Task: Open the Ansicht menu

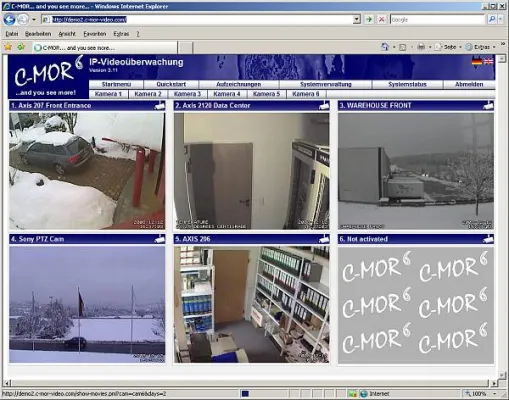Action: click(67, 34)
